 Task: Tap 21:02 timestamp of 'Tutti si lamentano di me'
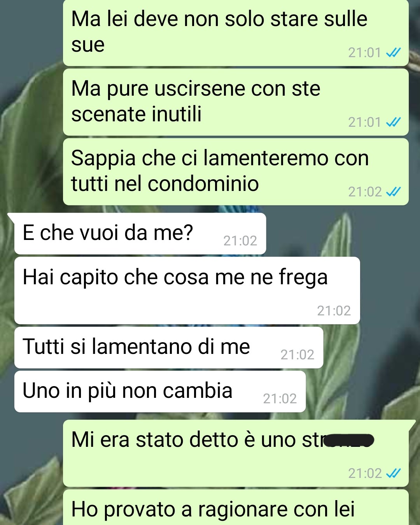point(297,354)
